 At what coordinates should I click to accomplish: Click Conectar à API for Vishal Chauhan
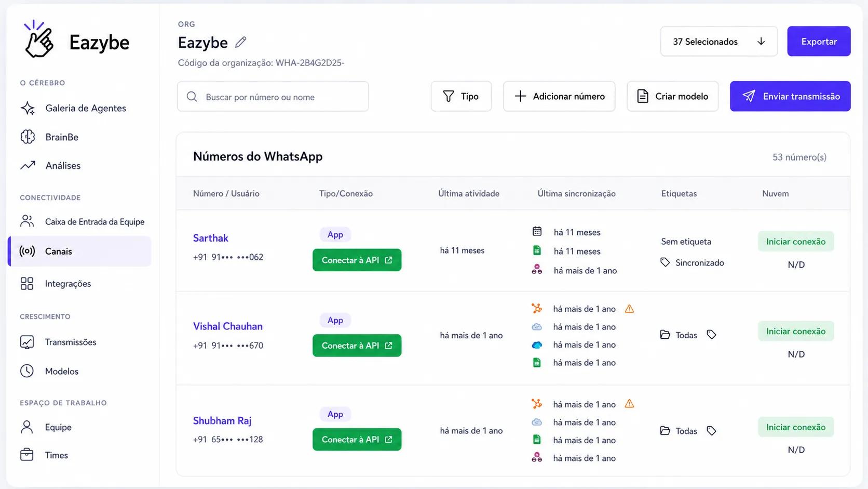[x=357, y=346]
